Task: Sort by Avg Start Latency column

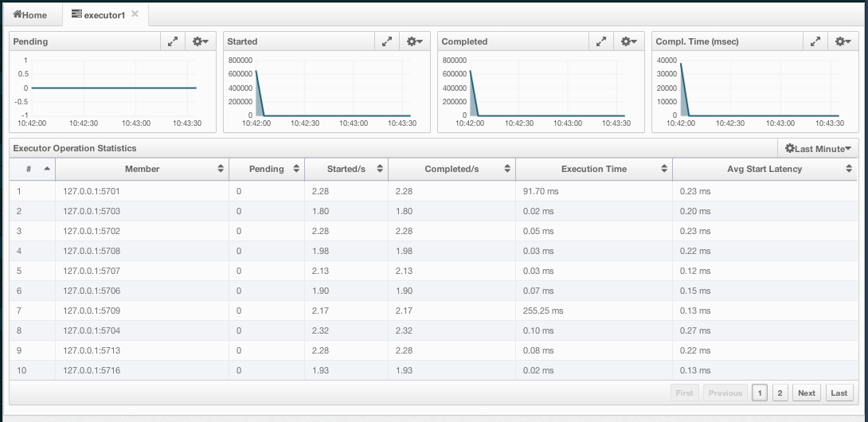Action: pos(764,169)
